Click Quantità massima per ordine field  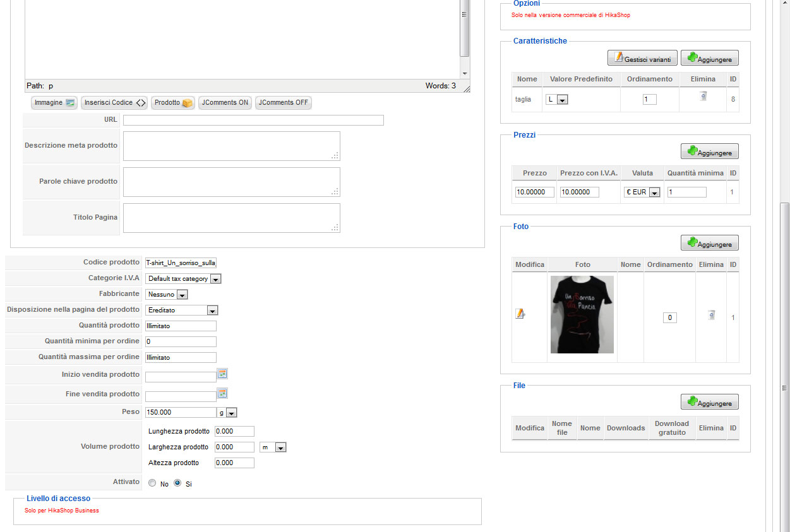point(181,358)
